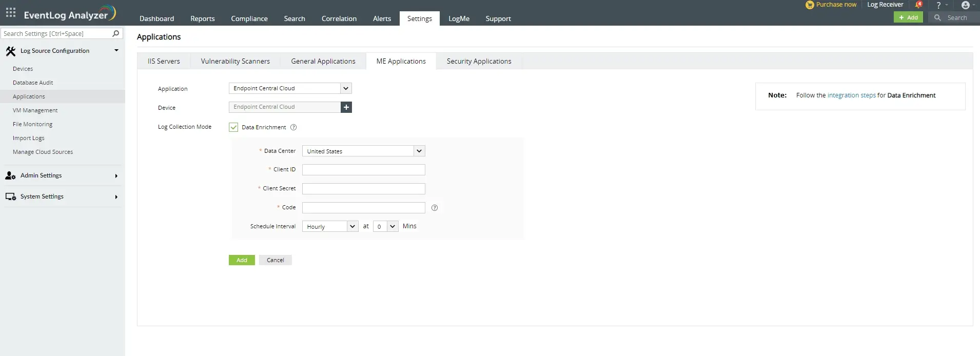Open the apps grid launcher icon

11,12
